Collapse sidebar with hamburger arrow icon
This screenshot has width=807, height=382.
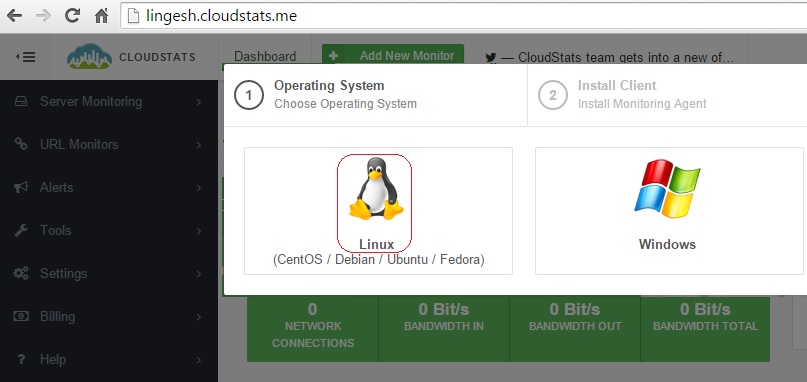25,57
